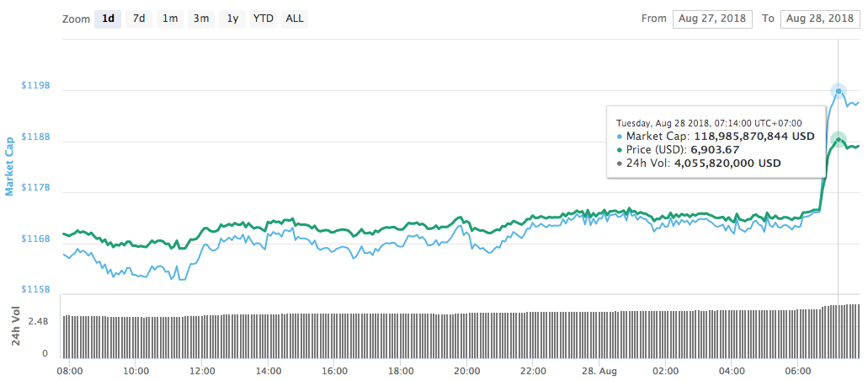Click the Market Cap axis title
This screenshot has width=868, height=381.
point(9,166)
